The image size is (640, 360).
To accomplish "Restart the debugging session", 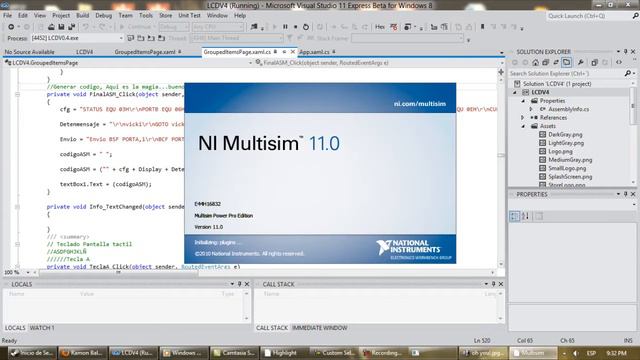I will pyautogui.click(x=306, y=27).
